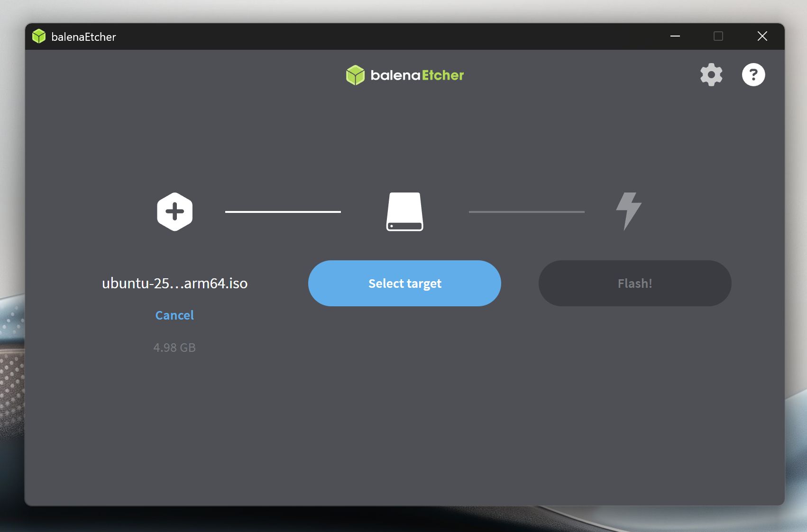This screenshot has width=807, height=532.
Task: Click the hexagon plus image source icon
Action: tap(175, 211)
